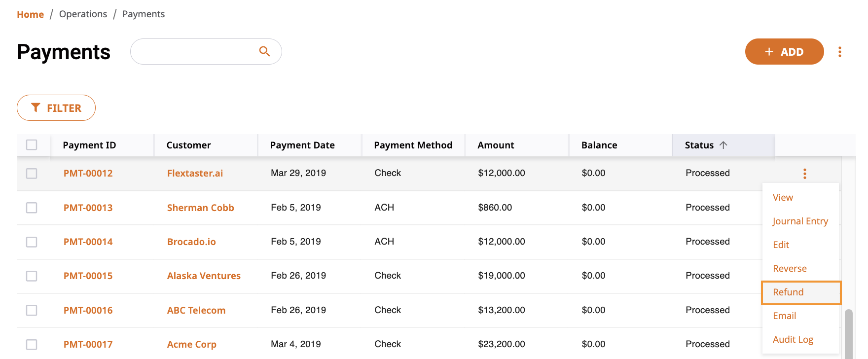Check the box for PMT-00015
This screenshot has height=359, width=868.
[32, 276]
